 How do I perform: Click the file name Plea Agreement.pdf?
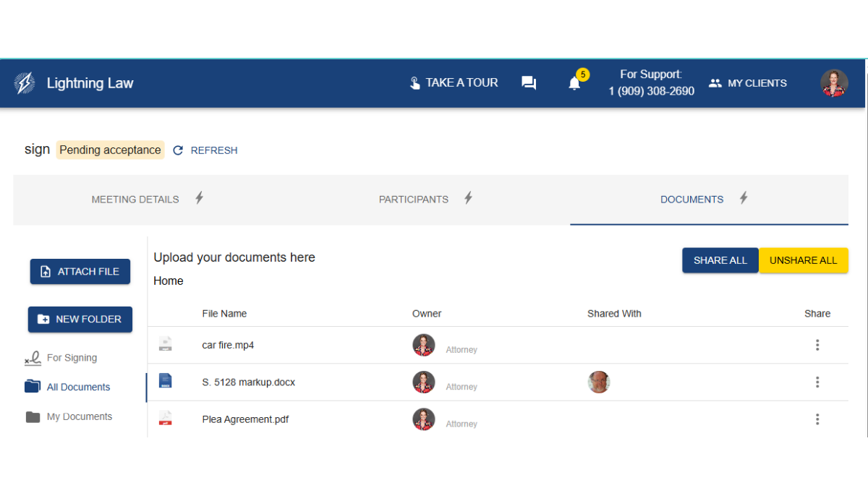[245, 419]
